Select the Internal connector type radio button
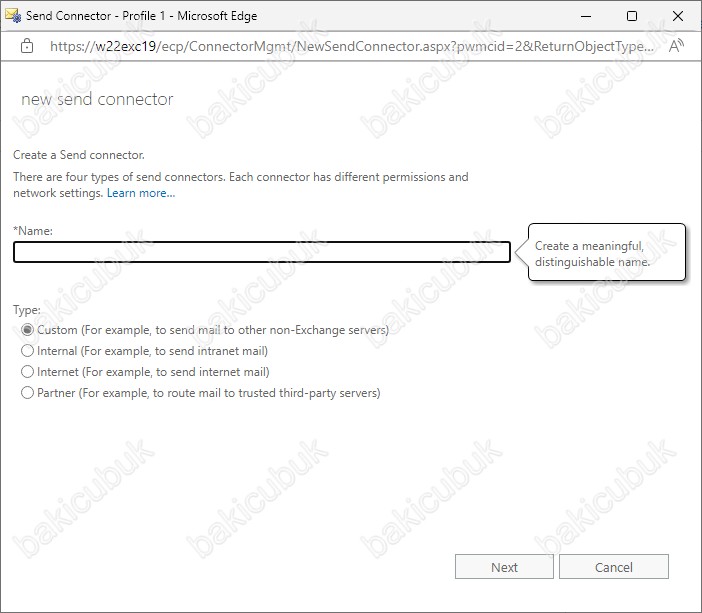This screenshot has width=702, height=613. coord(27,351)
